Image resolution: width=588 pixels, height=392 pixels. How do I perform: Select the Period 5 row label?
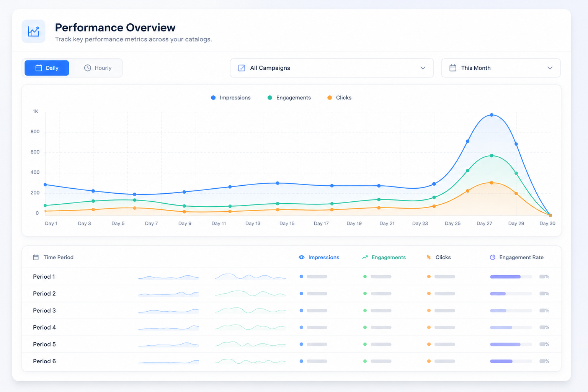coord(44,344)
